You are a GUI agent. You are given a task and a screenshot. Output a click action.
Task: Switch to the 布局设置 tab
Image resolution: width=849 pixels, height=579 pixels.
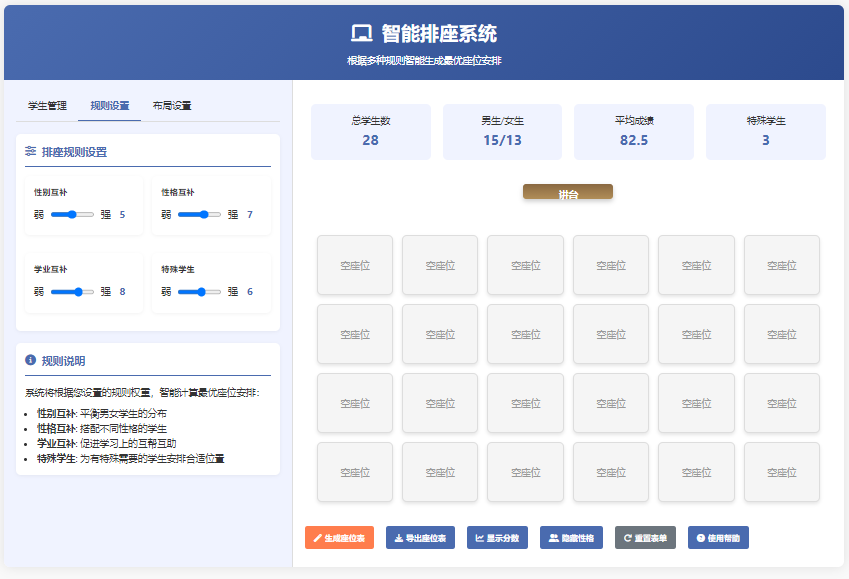172,103
